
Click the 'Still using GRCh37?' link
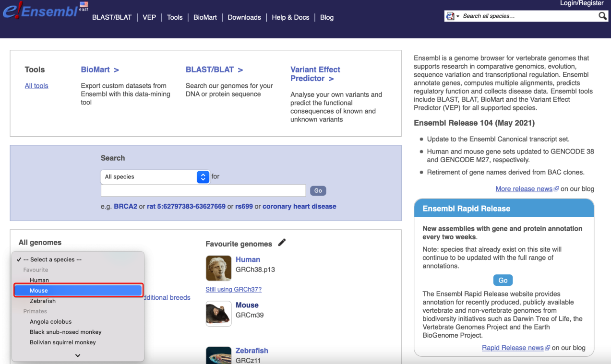pos(234,289)
